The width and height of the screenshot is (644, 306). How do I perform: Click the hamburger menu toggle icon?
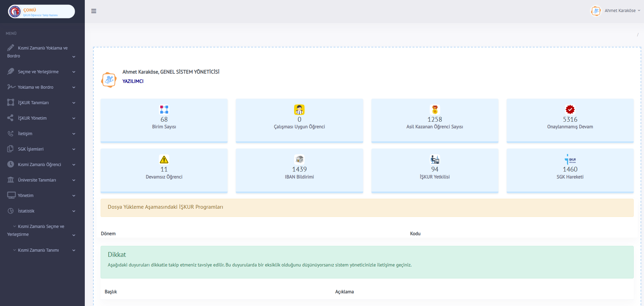[x=94, y=11]
